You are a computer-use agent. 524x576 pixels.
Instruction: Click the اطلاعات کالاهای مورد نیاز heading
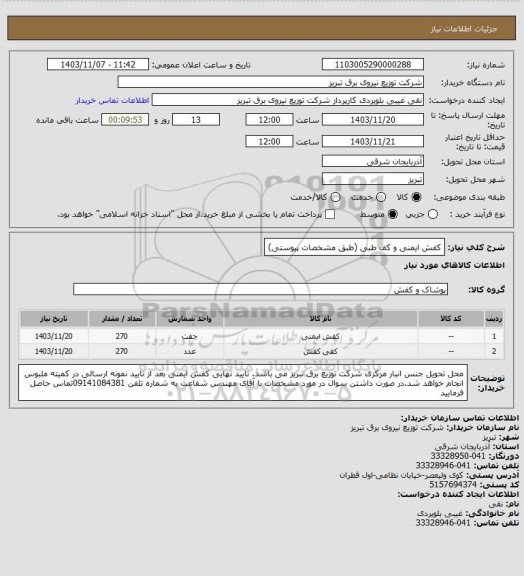[454, 265]
